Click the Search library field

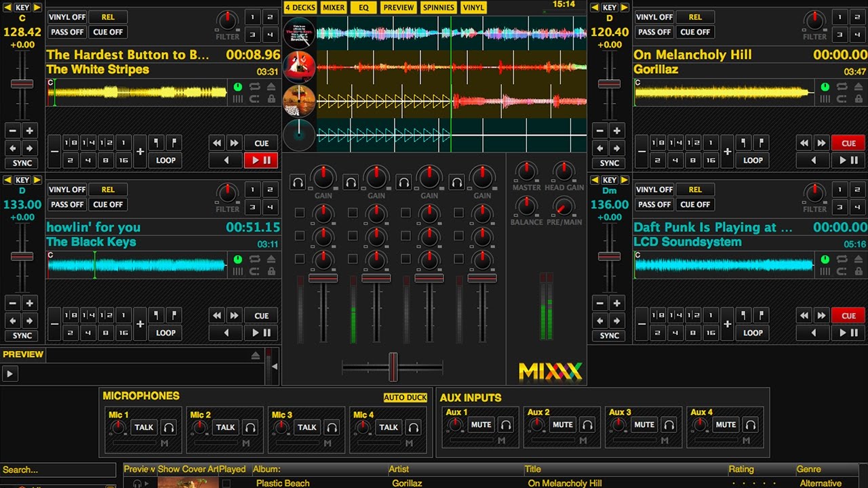pyautogui.click(x=58, y=470)
